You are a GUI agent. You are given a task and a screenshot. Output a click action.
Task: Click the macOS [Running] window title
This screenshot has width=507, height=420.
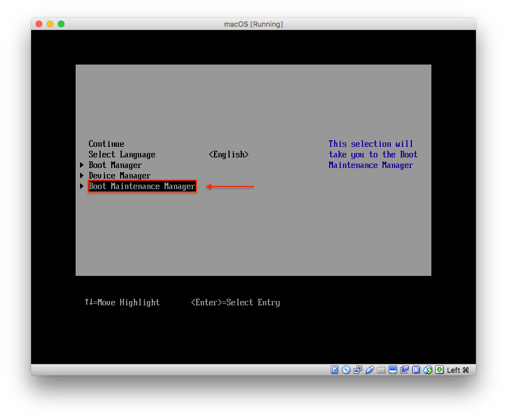(x=254, y=24)
